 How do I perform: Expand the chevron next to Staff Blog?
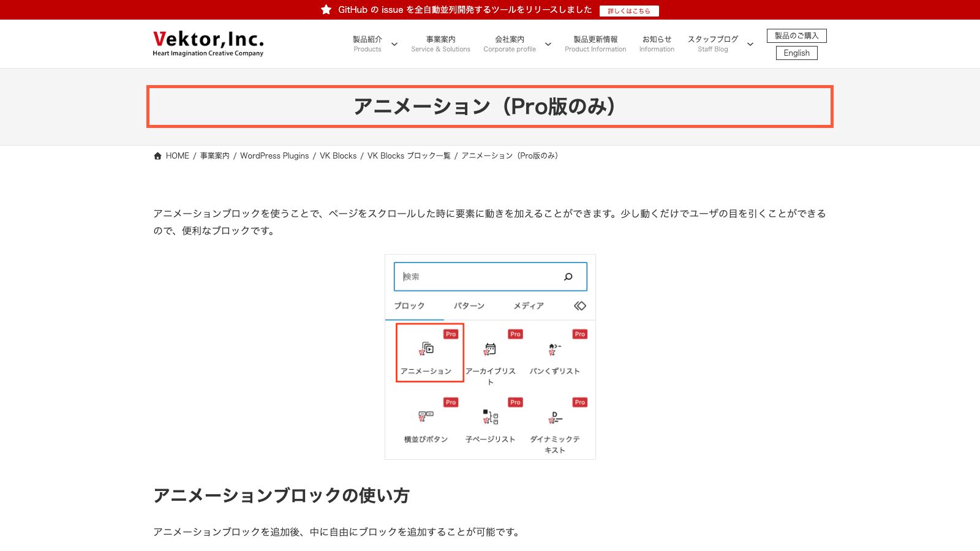point(750,44)
